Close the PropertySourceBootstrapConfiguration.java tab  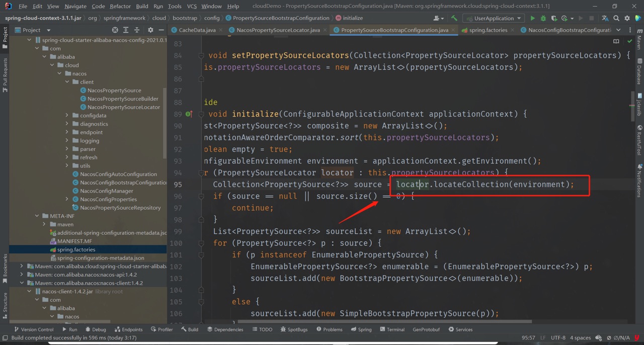click(x=453, y=30)
